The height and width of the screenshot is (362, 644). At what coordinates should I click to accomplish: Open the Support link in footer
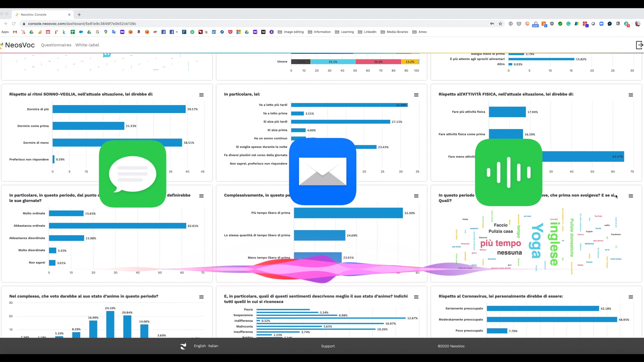pyautogui.click(x=328, y=346)
